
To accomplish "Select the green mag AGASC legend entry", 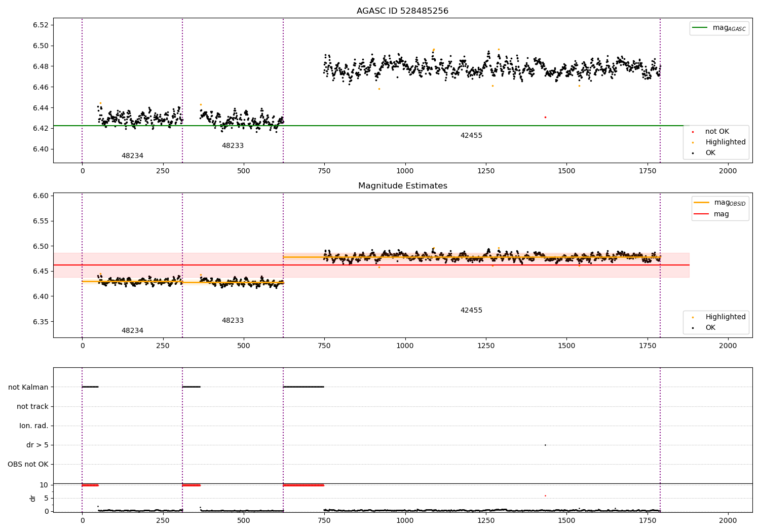I will [x=719, y=28].
